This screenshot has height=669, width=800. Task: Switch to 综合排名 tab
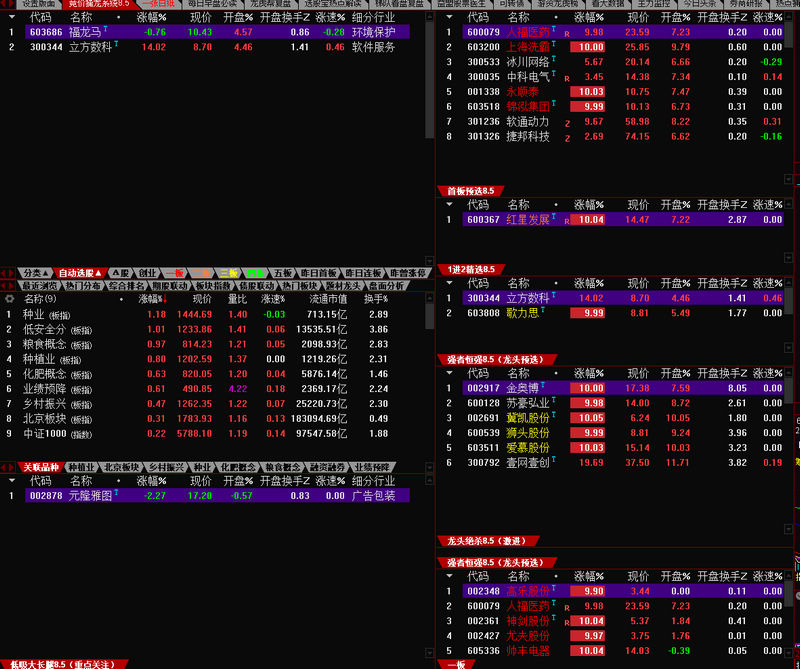point(126,286)
